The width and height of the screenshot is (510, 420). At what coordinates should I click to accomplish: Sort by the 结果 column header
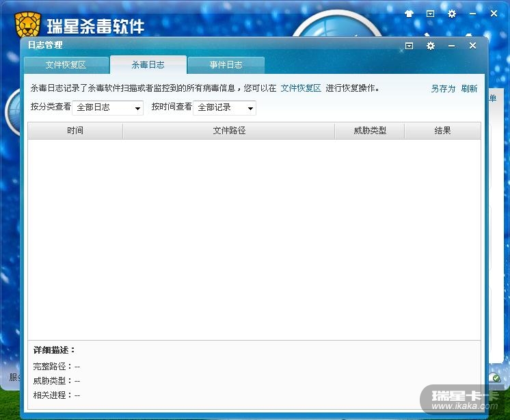coord(443,131)
